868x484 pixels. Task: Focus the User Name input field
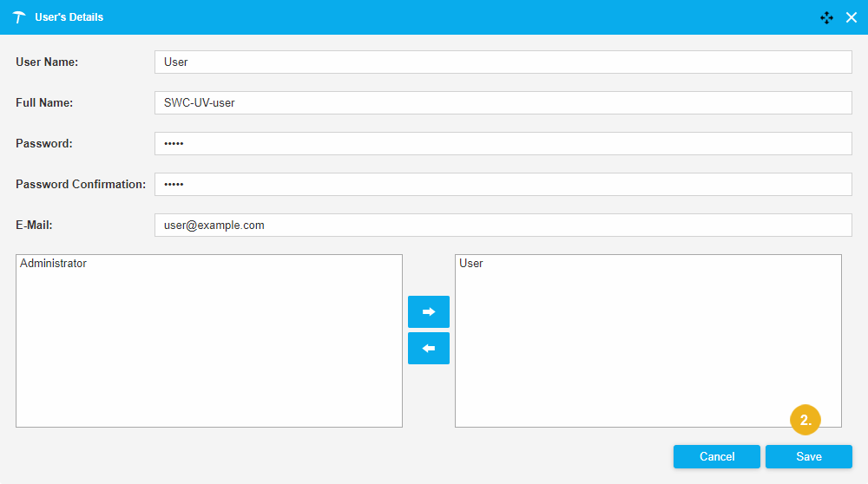coord(503,62)
